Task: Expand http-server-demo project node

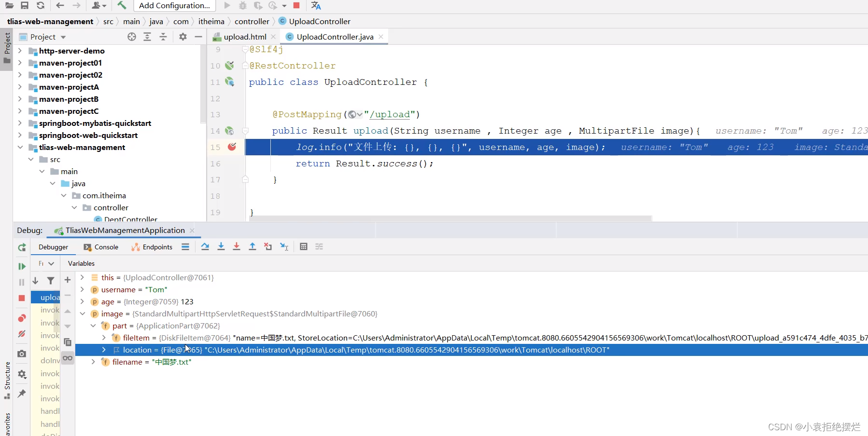Action: [20, 51]
